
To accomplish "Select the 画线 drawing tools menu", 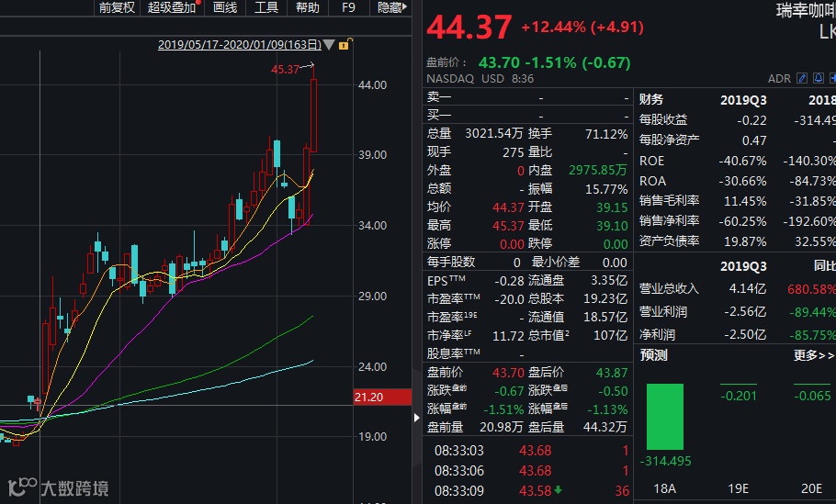I will (x=224, y=7).
